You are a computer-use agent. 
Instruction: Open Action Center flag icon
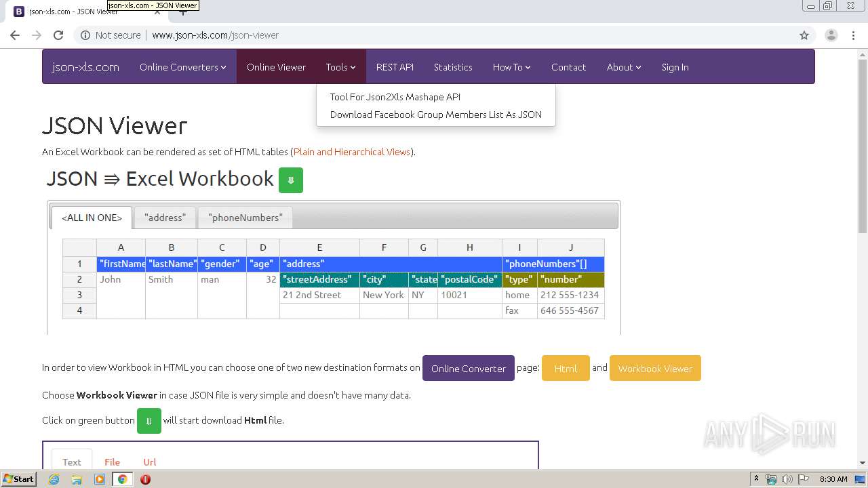click(x=803, y=479)
